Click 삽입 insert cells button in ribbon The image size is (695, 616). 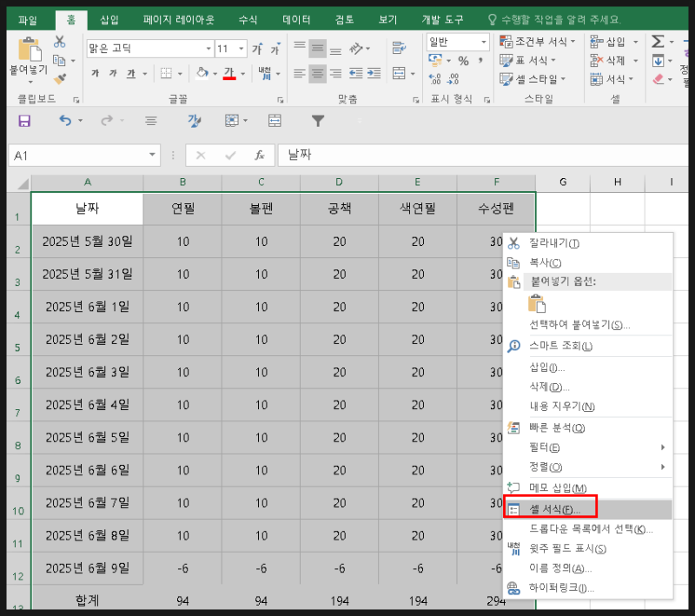click(x=607, y=42)
